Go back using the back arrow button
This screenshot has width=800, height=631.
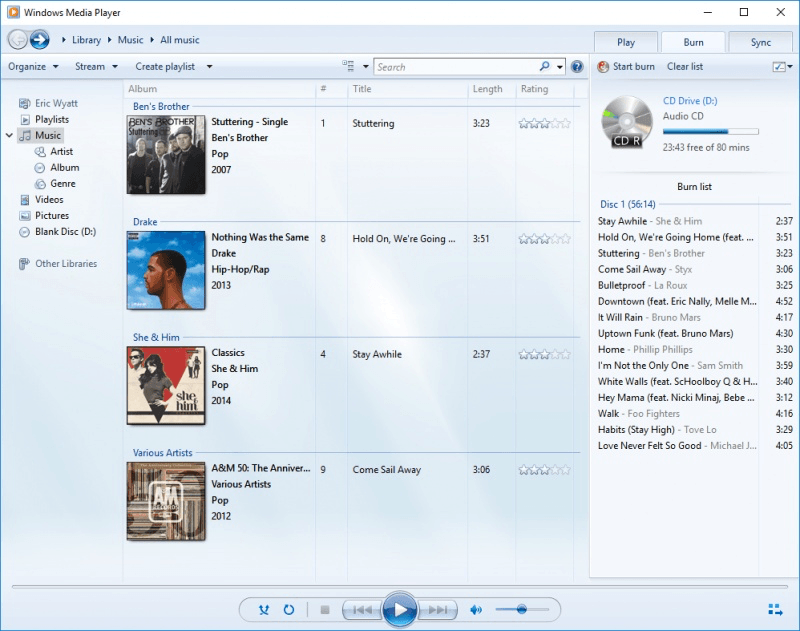pyautogui.click(x=18, y=40)
